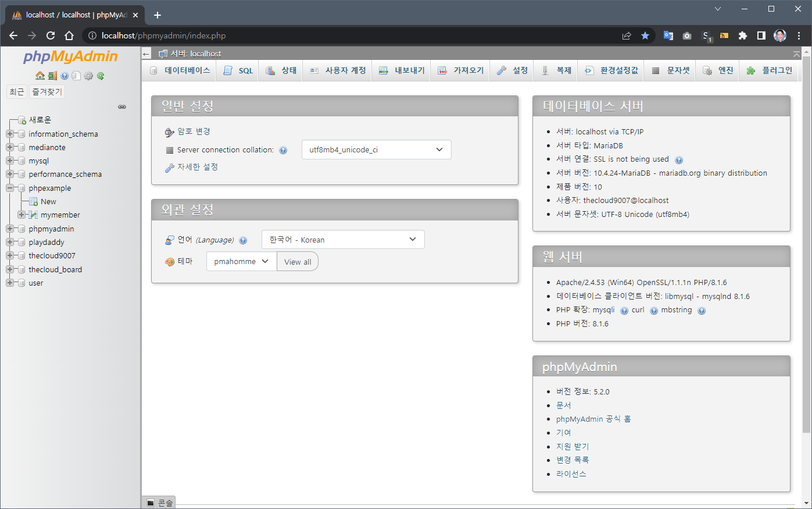Bookmark this page with the star icon
The height and width of the screenshot is (509, 812).
point(645,35)
